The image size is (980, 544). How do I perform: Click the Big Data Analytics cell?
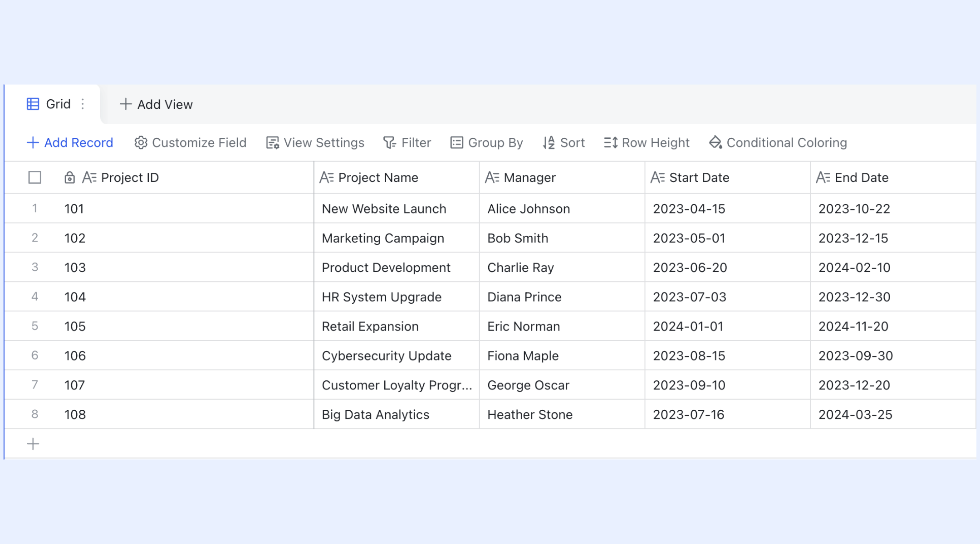397,414
